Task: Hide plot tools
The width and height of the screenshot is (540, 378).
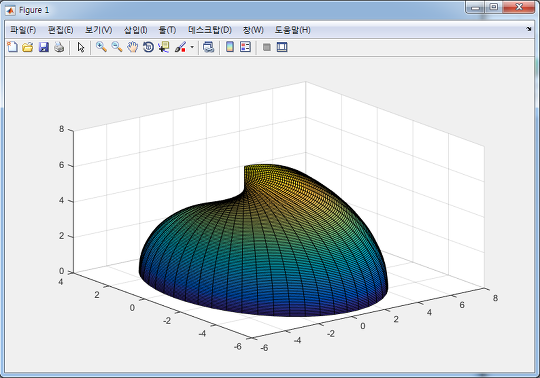Action: point(267,47)
